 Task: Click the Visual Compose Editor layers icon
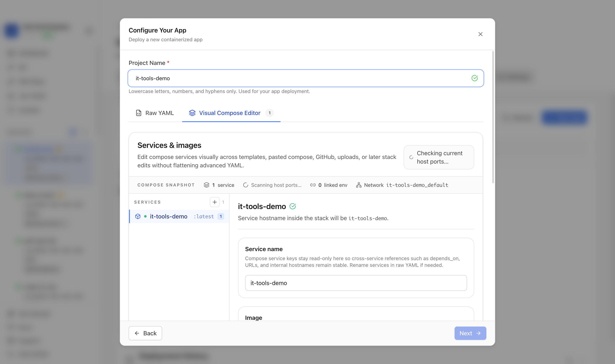192,113
